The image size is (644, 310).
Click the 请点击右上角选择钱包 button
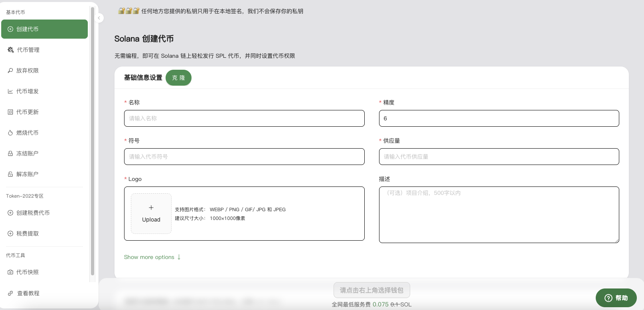[371, 290]
